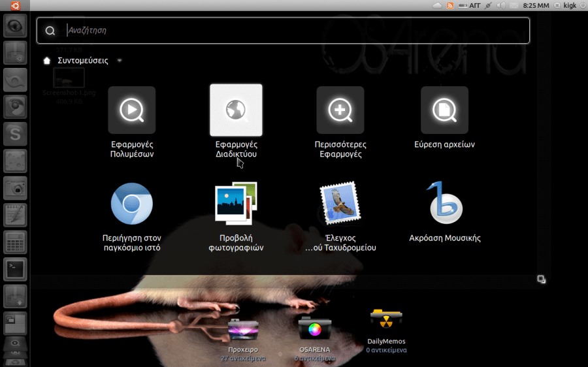This screenshot has width=588, height=367.
Task: Open the mail envelope messaging indicator
Action: (514, 5)
